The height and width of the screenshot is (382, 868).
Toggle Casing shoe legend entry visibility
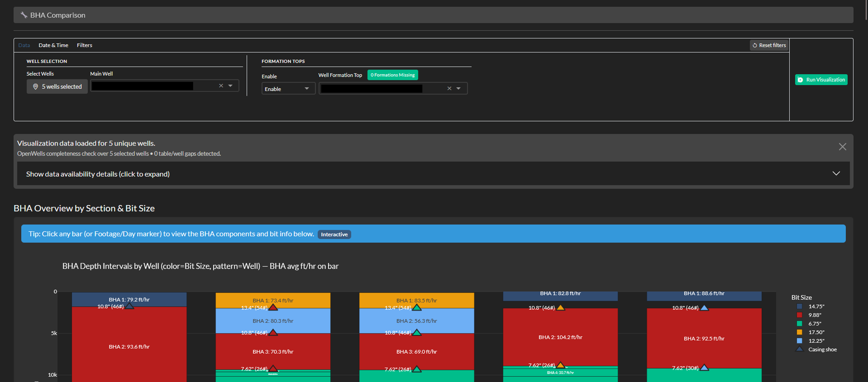point(817,349)
